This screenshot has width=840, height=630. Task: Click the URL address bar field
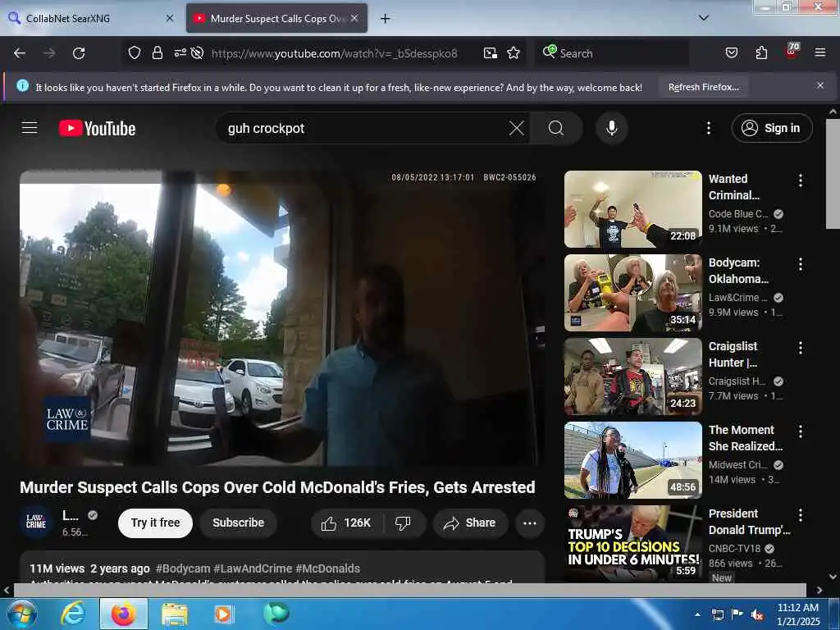click(x=335, y=53)
